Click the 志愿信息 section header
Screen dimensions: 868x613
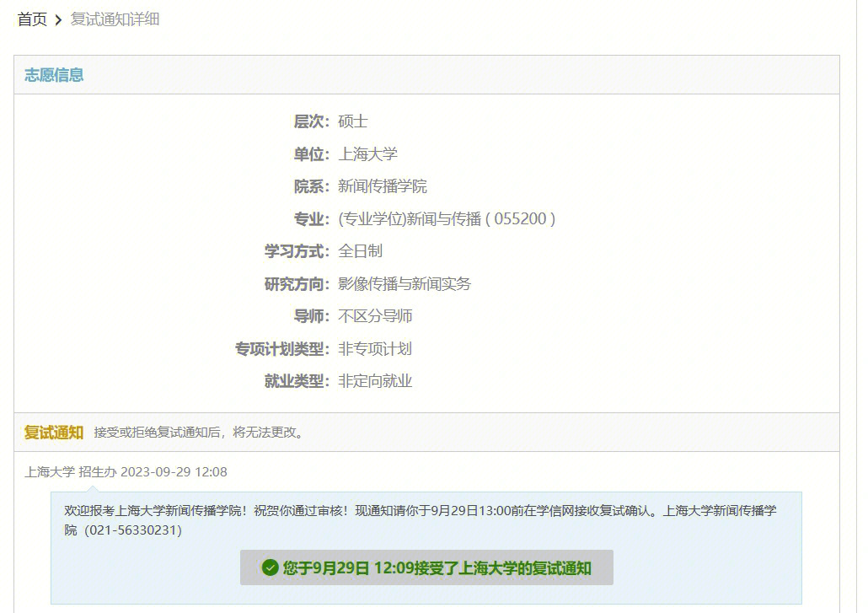[x=54, y=75]
